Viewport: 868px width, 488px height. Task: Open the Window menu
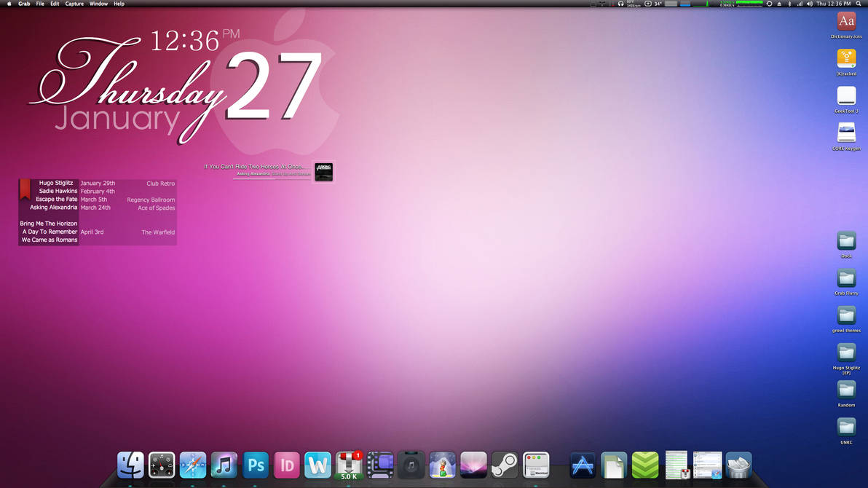[x=98, y=4]
